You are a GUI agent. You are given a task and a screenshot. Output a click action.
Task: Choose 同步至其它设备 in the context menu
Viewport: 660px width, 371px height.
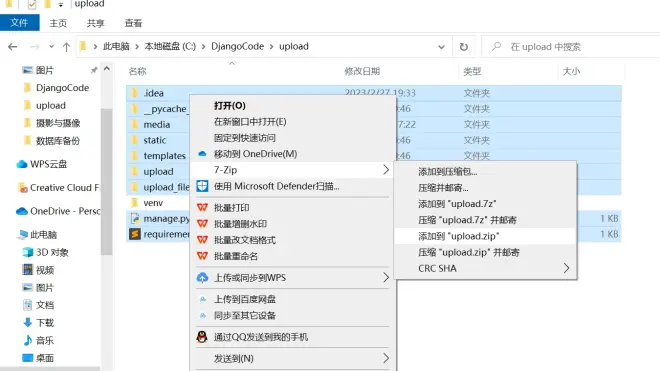point(245,315)
